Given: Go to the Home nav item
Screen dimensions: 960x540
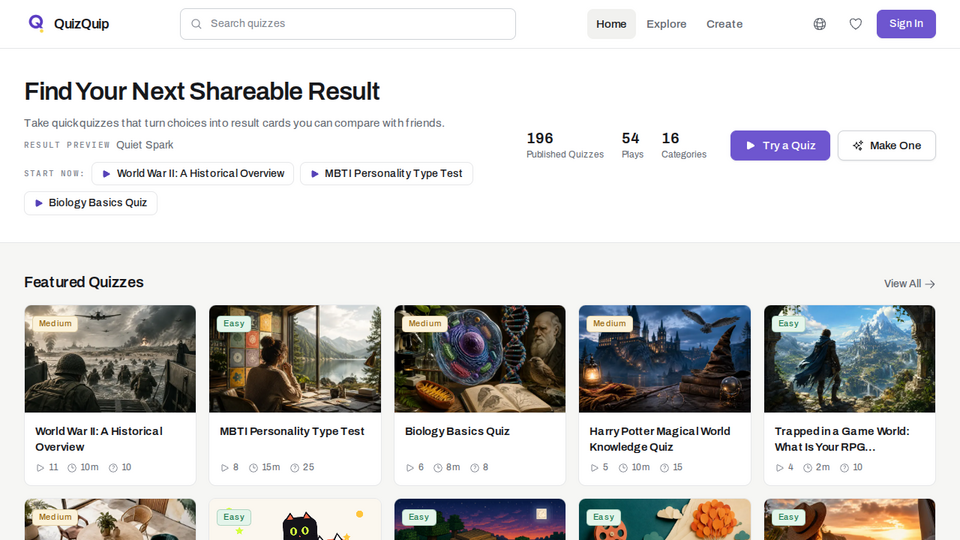Looking at the screenshot, I should tap(611, 24).
